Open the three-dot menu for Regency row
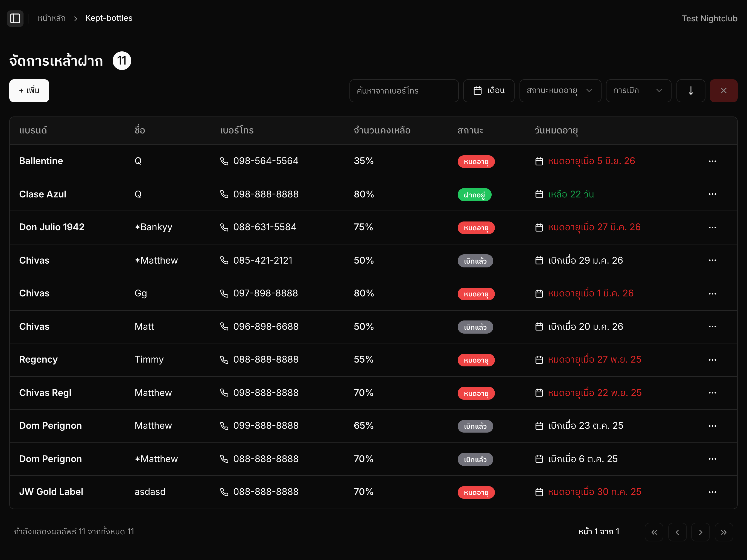The image size is (747, 560). [x=712, y=360]
